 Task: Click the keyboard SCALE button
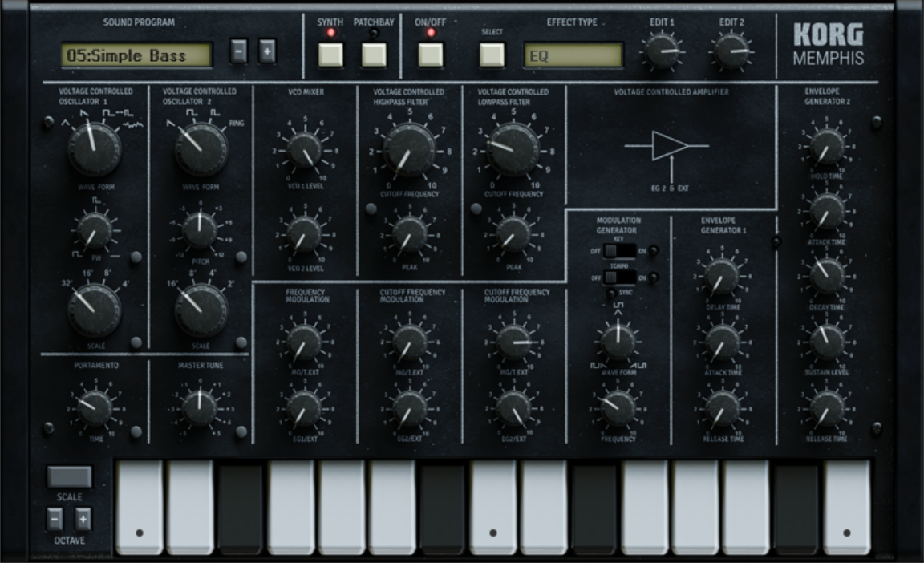pos(70,476)
